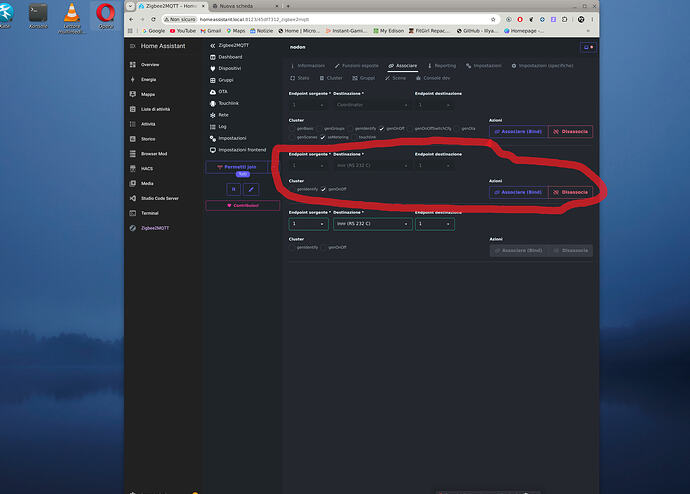Screen dimensions: 690x494
Task: Open Endpoint sorgente dropdown of Coordinator binding
Action: (308, 105)
